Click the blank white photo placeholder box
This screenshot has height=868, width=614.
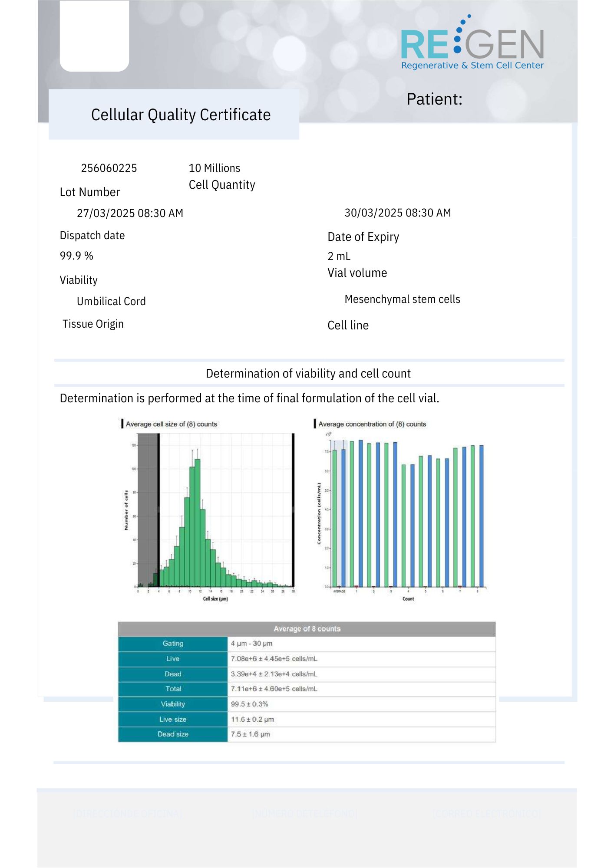(94, 36)
